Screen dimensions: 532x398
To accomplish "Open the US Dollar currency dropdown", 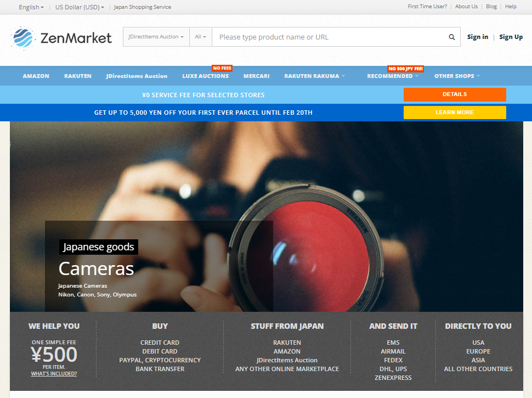I will (80, 7).
